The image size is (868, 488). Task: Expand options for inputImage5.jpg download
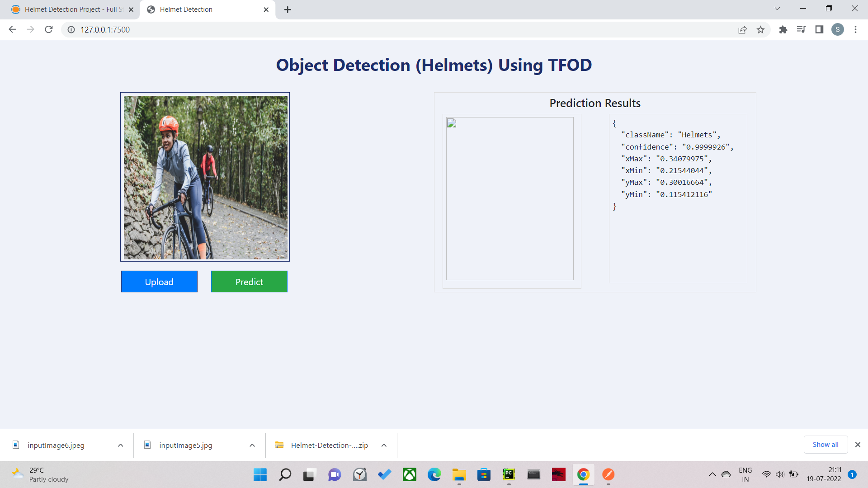tap(252, 445)
